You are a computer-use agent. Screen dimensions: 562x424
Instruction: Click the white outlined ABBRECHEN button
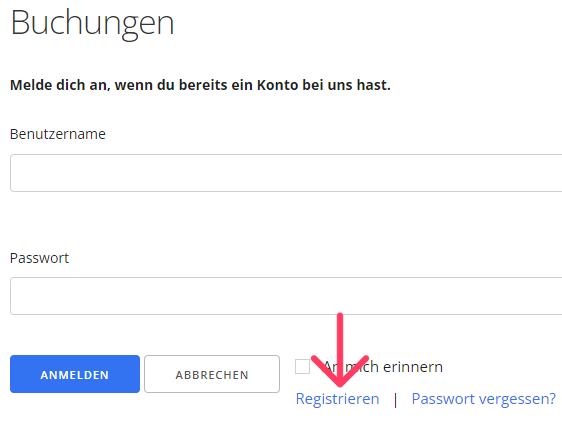[x=212, y=374]
